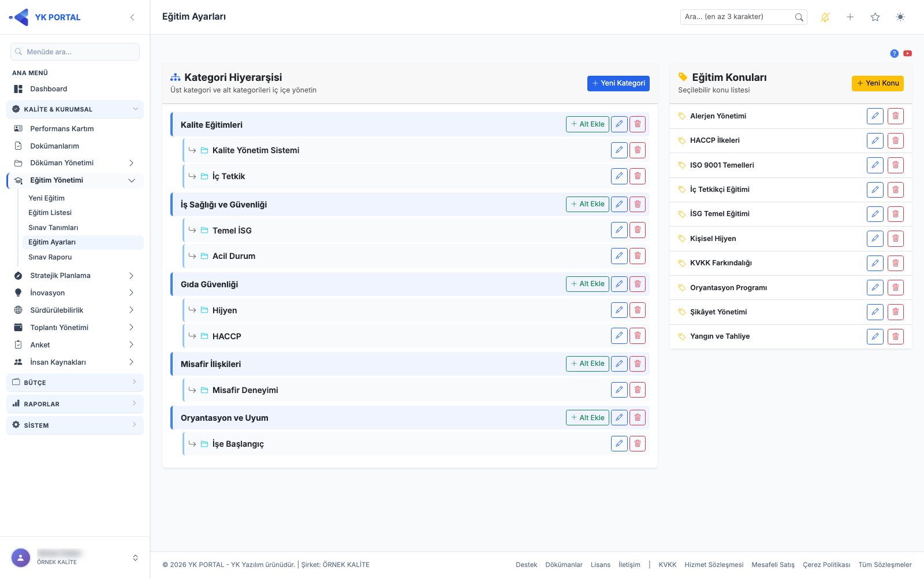The image size is (924, 578).
Task: Open the user profile switcher arrows
Action: coord(135,558)
